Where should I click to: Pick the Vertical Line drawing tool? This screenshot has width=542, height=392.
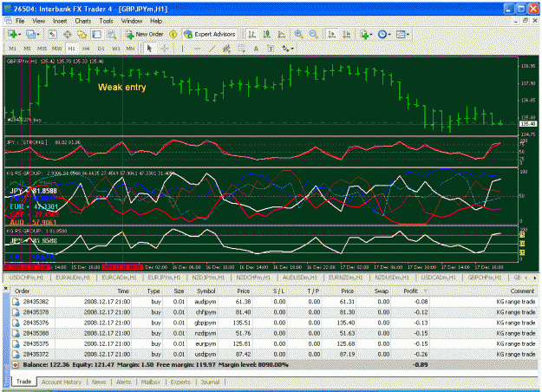click(182, 49)
